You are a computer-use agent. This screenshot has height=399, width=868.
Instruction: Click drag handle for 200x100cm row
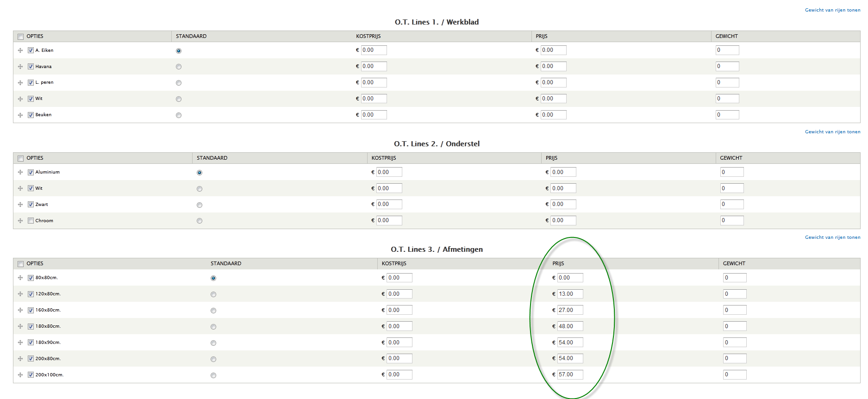[x=20, y=375]
